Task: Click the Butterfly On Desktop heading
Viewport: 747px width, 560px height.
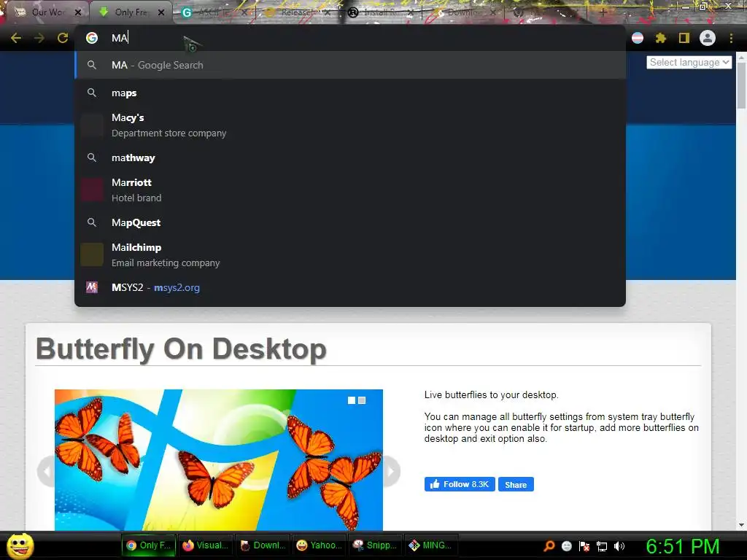Action: click(181, 349)
